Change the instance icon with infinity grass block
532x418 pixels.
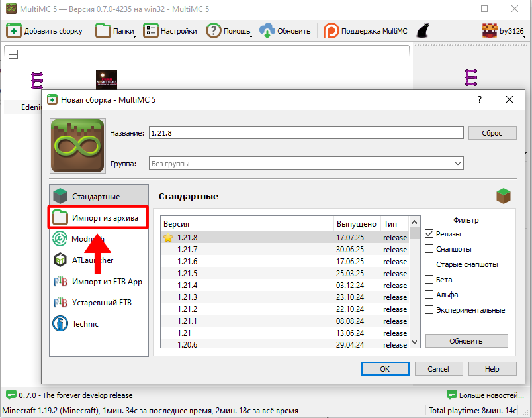coord(77,146)
